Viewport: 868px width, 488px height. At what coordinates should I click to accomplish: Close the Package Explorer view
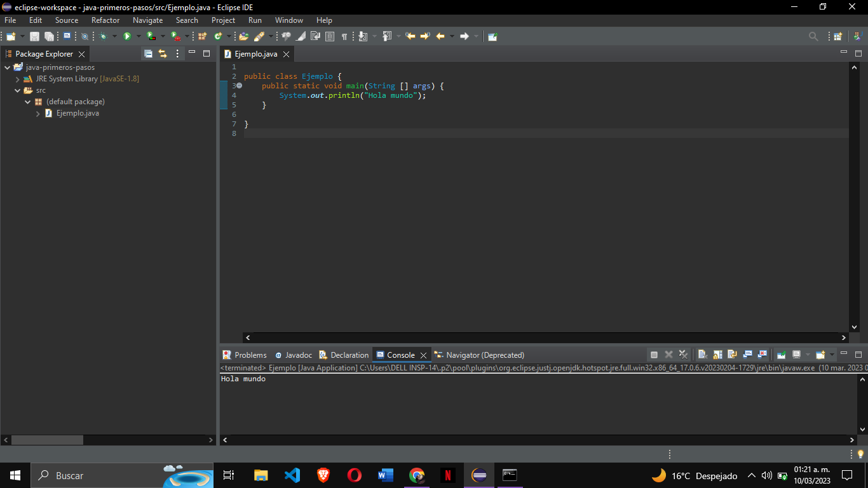pyautogui.click(x=81, y=54)
